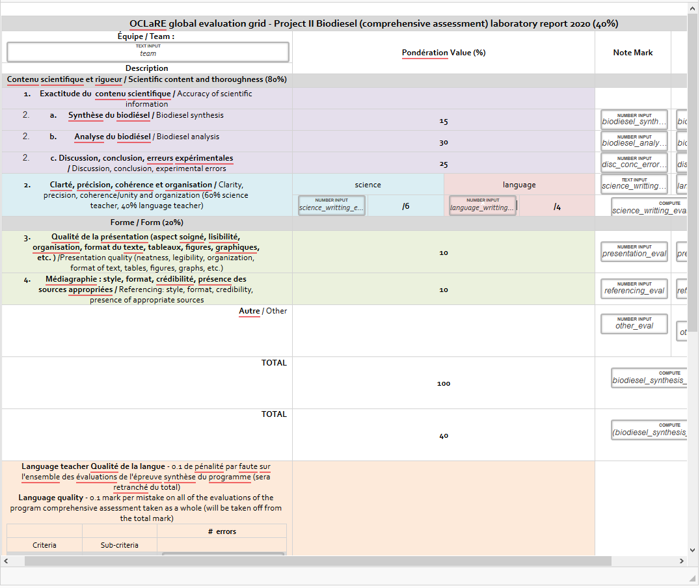This screenshot has width=700, height=588.
Task: Click the 'Pondération Value (%)' header
Action: (x=443, y=53)
